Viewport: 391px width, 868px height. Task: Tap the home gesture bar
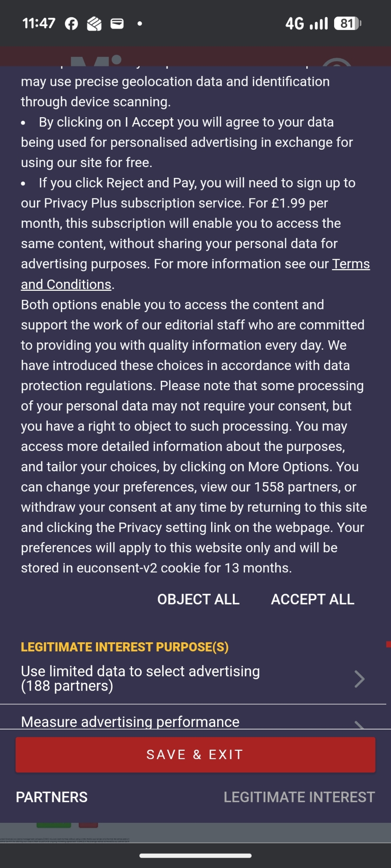pyautogui.click(x=195, y=856)
